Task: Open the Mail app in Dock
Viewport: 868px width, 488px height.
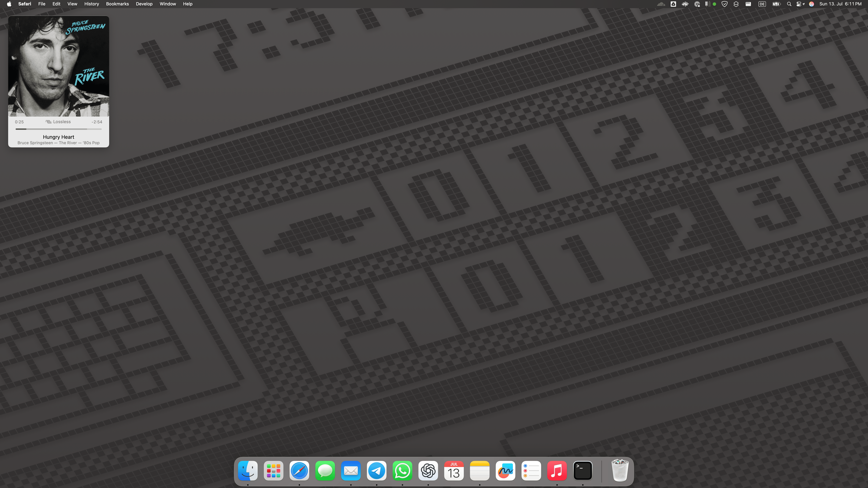Action: (351, 471)
